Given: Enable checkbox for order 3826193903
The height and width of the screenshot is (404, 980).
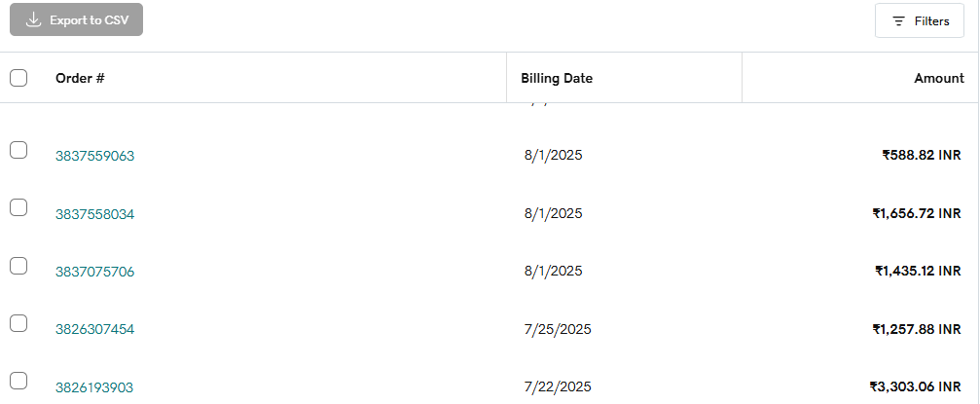Looking at the screenshot, I should coord(18,381).
